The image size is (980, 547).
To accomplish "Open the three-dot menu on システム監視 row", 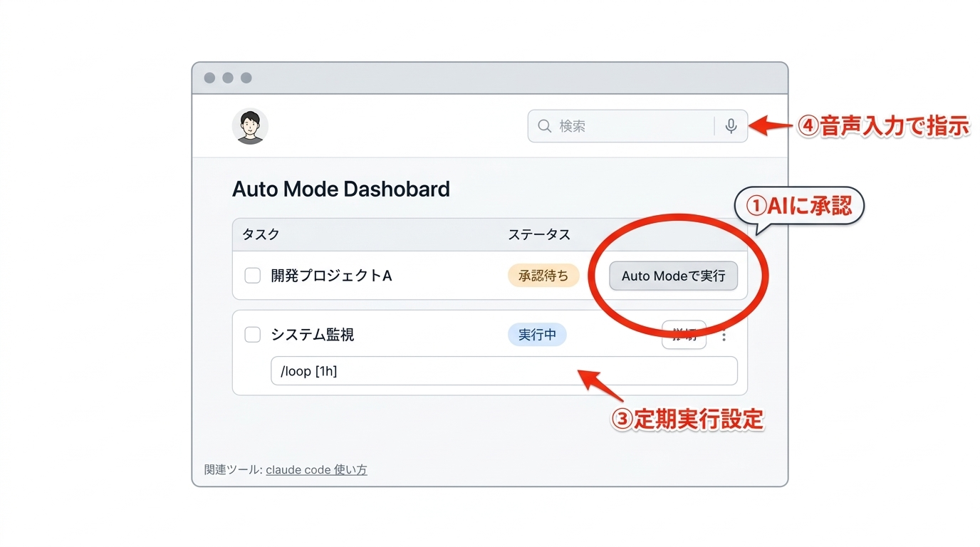I will click(x=724, y=335).
